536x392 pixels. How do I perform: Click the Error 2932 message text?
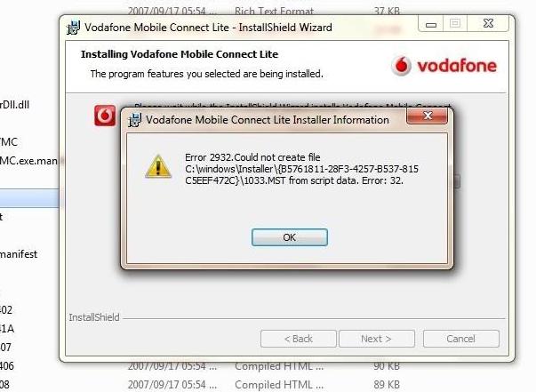tap(302, 169)
